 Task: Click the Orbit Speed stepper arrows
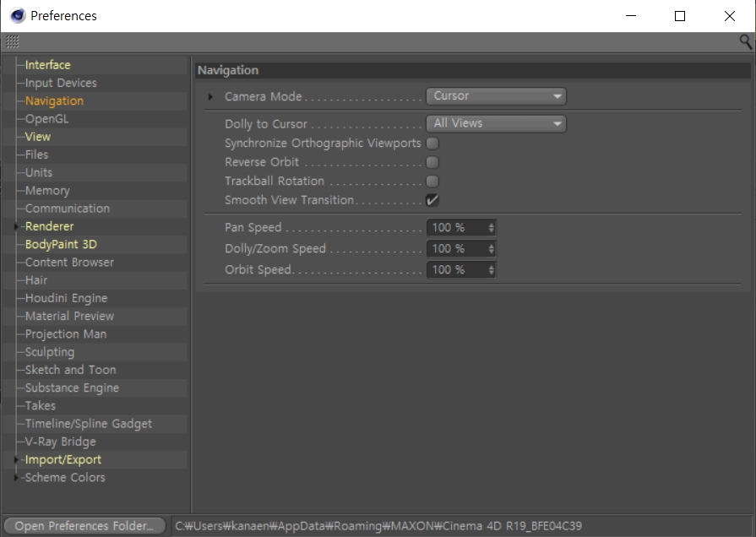point(491,270)
